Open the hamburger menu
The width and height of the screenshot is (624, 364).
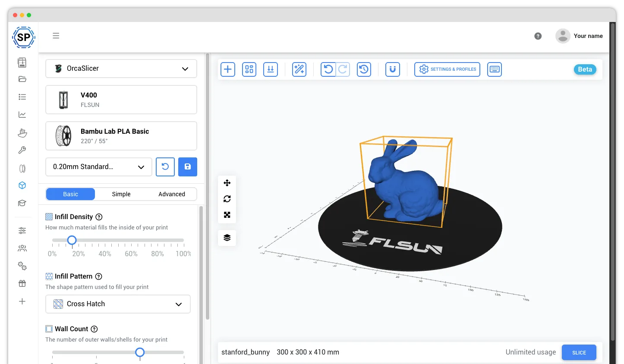(x=56, y=36)
